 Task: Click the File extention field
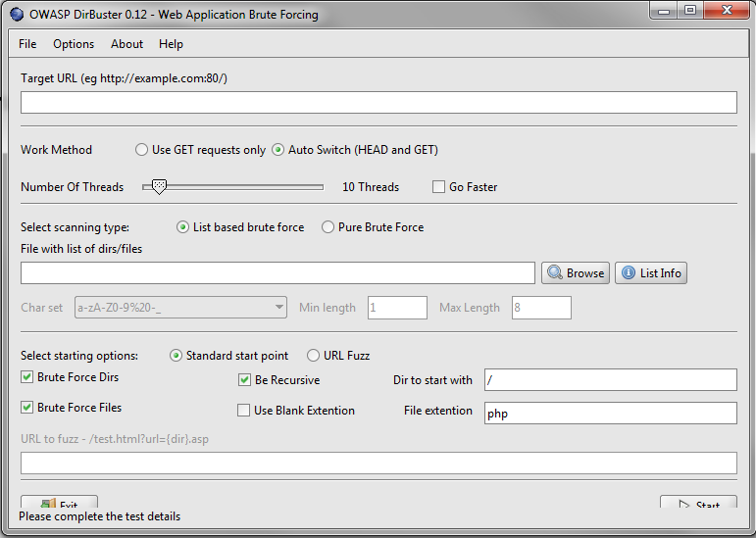tap(611, 413)
